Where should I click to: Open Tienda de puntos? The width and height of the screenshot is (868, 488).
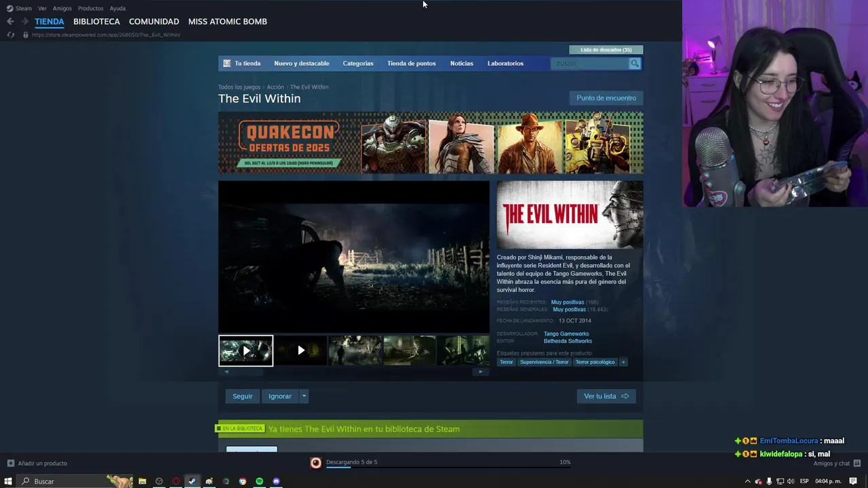click(x=412, y=63)
